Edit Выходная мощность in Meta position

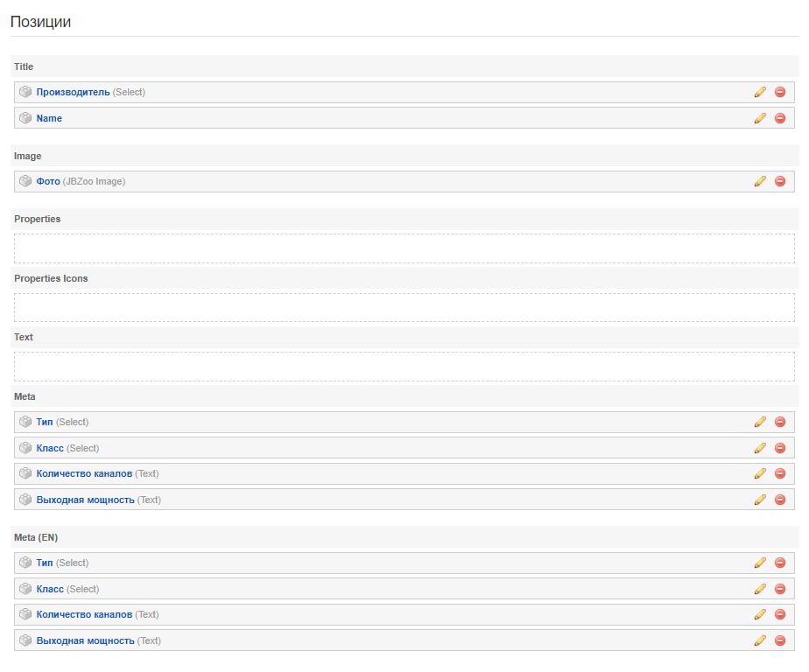[x=759, y=500]
